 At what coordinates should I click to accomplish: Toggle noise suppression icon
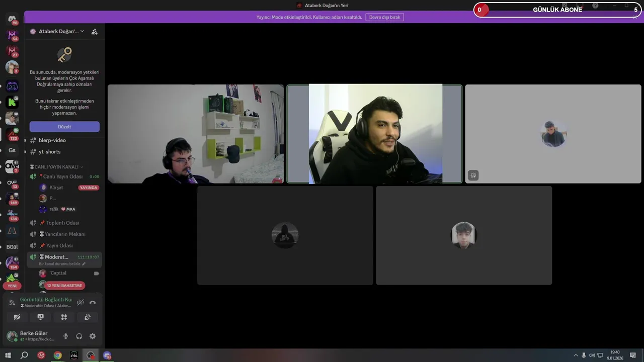[x=80, y=302]
